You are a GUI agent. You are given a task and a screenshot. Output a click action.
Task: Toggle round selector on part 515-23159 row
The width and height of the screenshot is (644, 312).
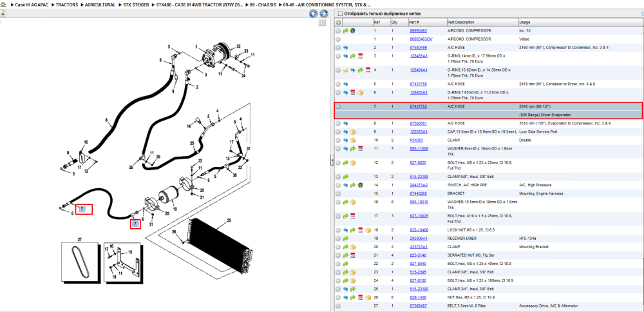pyautogui.click(x=338, y=177)
